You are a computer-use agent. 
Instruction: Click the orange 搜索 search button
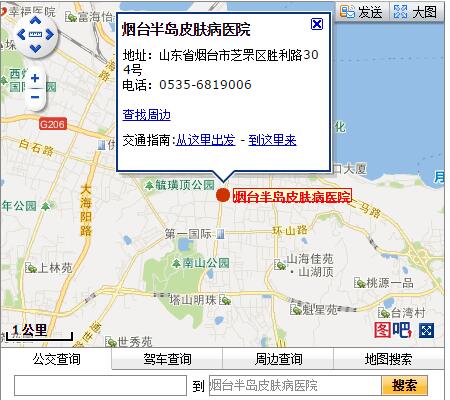coord(404,386)
